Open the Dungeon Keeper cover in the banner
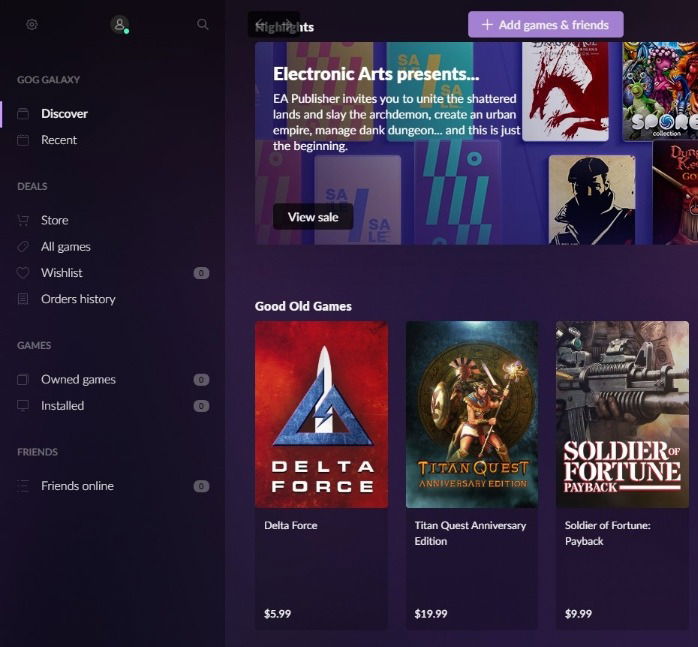Image resolution: width=698 pixels, height=647 pixels. pos(675,193)
